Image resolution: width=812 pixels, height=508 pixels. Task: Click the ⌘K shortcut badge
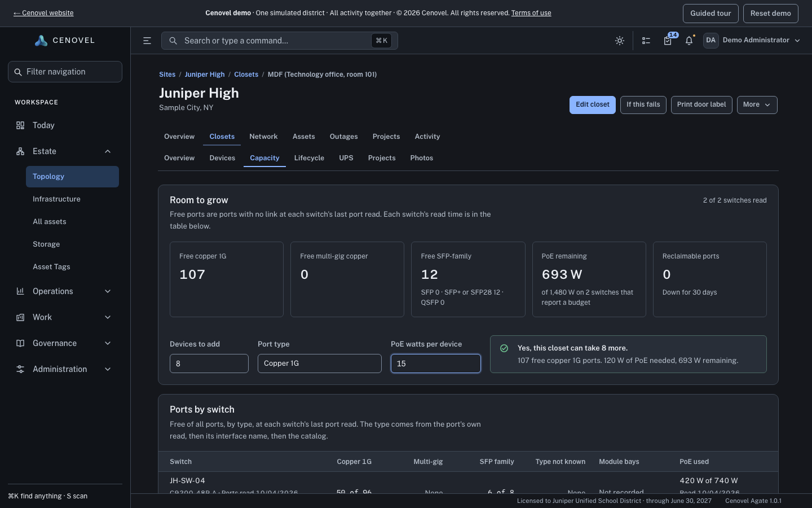382,41
